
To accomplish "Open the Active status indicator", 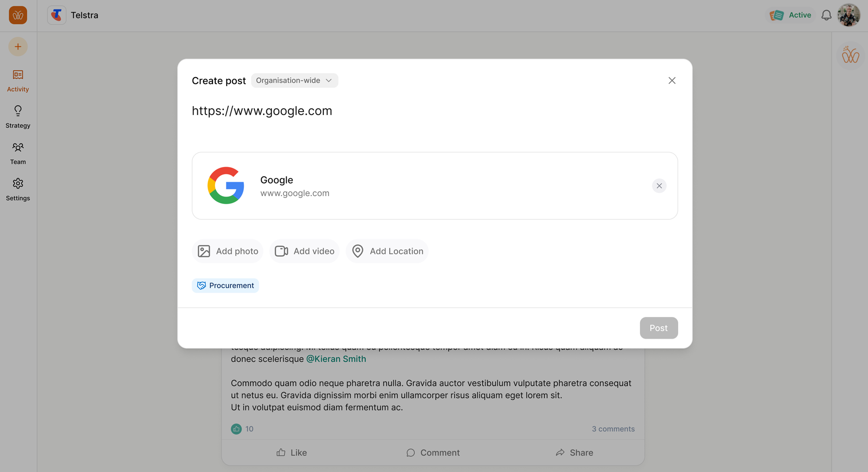I will tap(790, 15).
